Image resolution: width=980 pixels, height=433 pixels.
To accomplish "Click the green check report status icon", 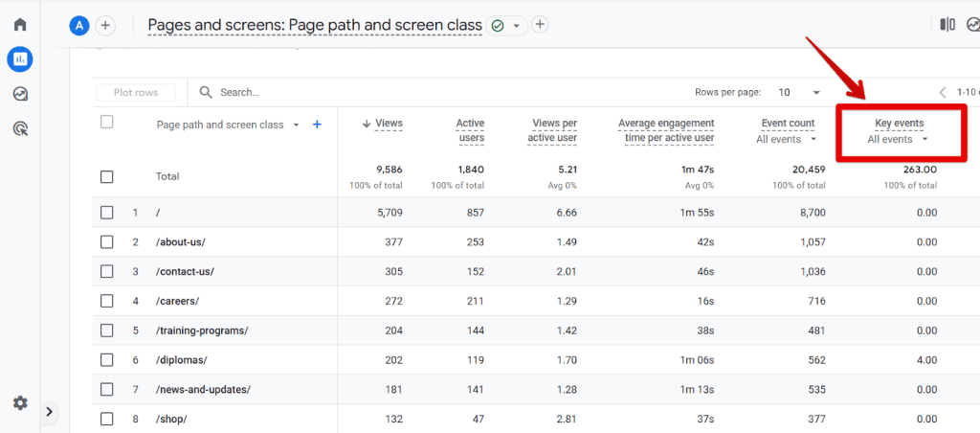I will (498, 26).
